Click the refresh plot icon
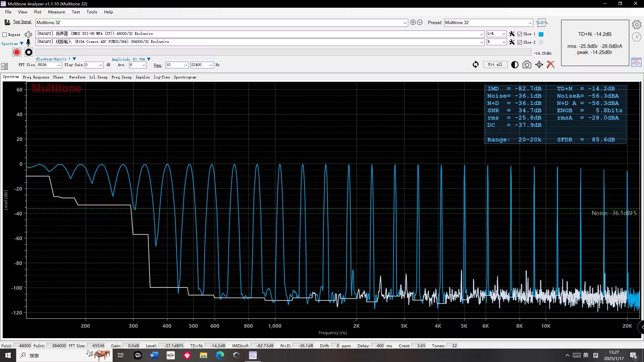The width and height of the screenshot is (644, 362). pyautogui.click(x=476, y=65)
